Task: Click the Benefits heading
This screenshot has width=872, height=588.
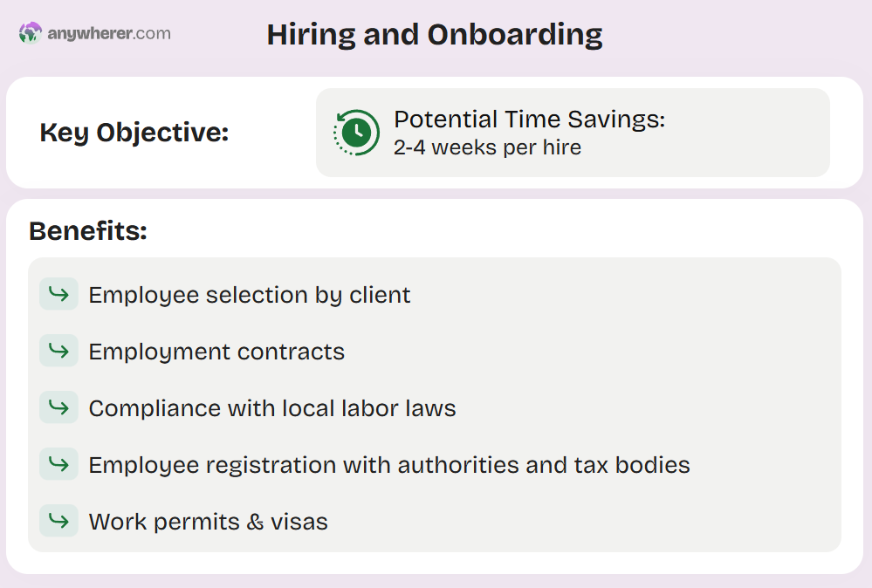Action: pyautogui.click(x=88, y=230)
